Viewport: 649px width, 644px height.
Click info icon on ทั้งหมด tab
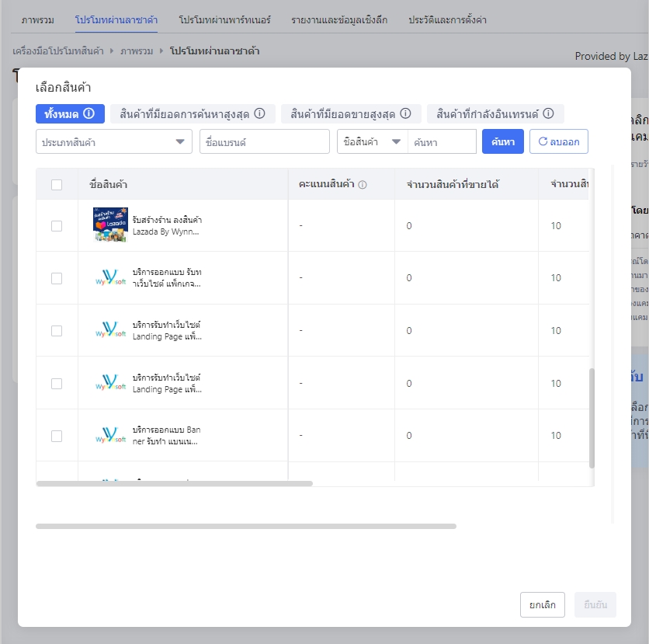coord(88,113)
